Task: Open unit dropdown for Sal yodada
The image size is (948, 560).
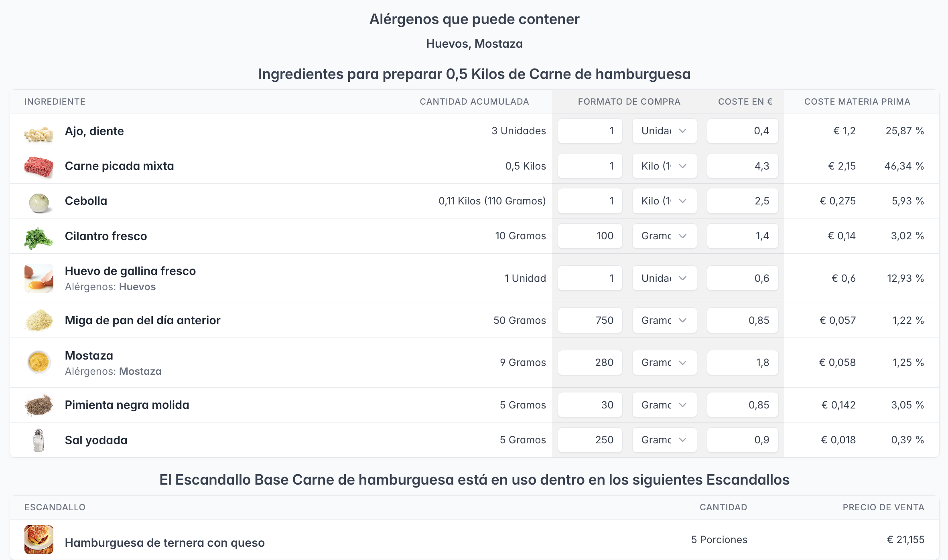Action: pos(664,440)
